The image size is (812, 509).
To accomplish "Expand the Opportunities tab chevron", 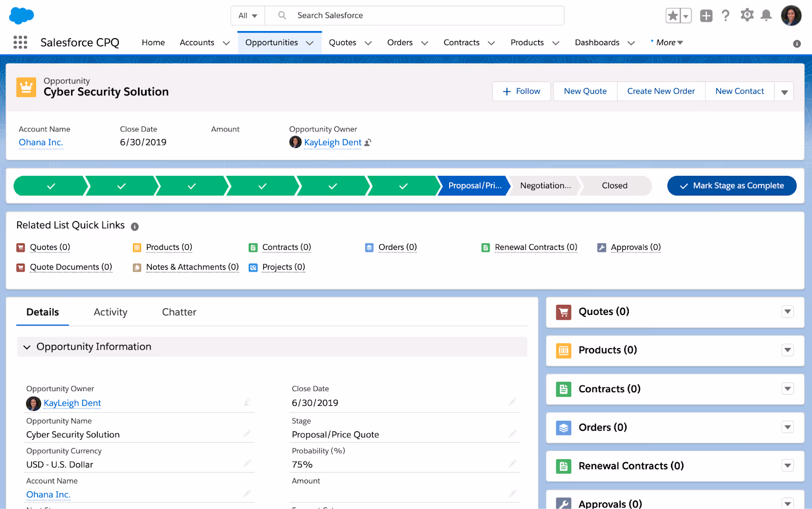I will pos(310,43).
